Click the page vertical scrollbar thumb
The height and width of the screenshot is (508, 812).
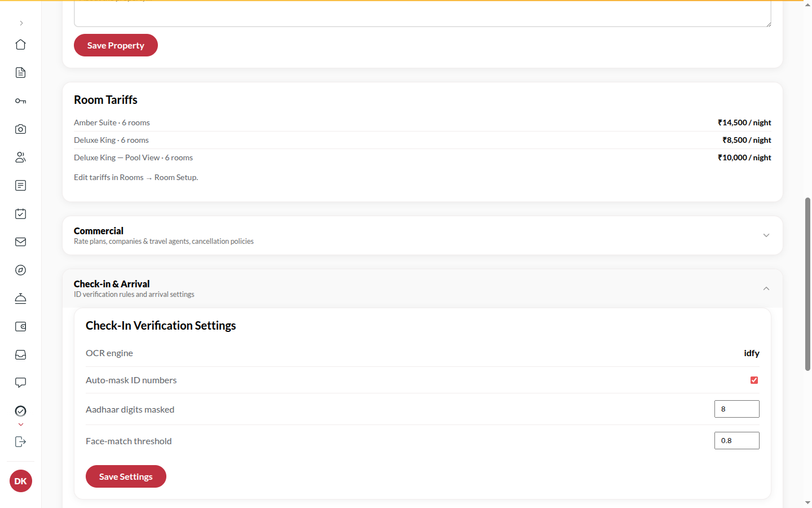pyautogui.click(x=807, y=284)
